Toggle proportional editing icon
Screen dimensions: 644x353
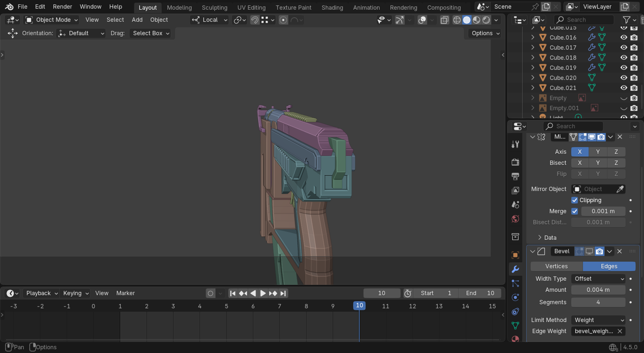click(x=283, y=20)
